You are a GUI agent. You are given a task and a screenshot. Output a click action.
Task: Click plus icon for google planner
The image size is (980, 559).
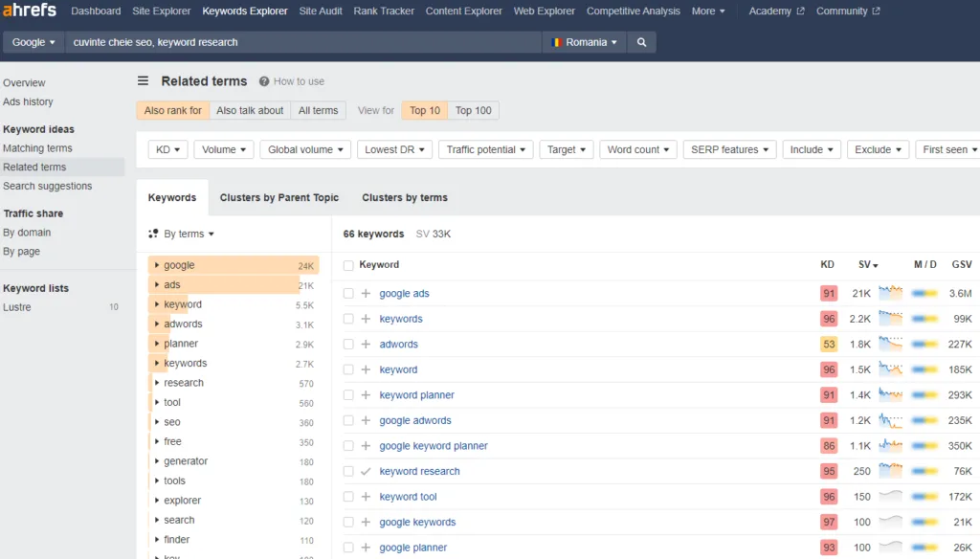367,548
